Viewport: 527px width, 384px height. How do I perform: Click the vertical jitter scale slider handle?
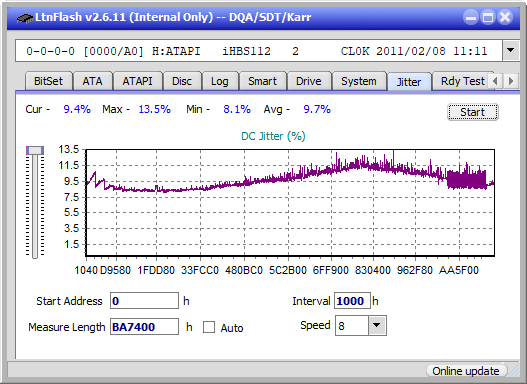(35, 150)
